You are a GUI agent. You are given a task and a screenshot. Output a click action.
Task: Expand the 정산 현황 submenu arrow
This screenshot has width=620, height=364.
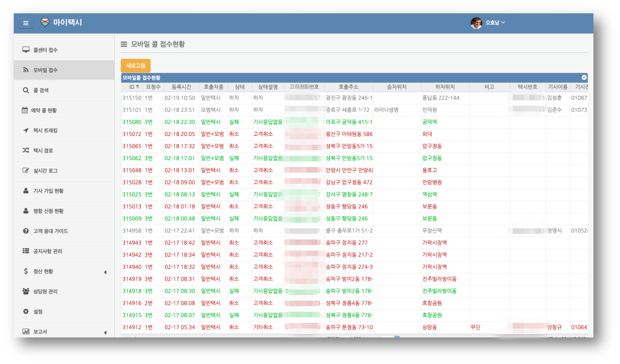coord(105,272)
